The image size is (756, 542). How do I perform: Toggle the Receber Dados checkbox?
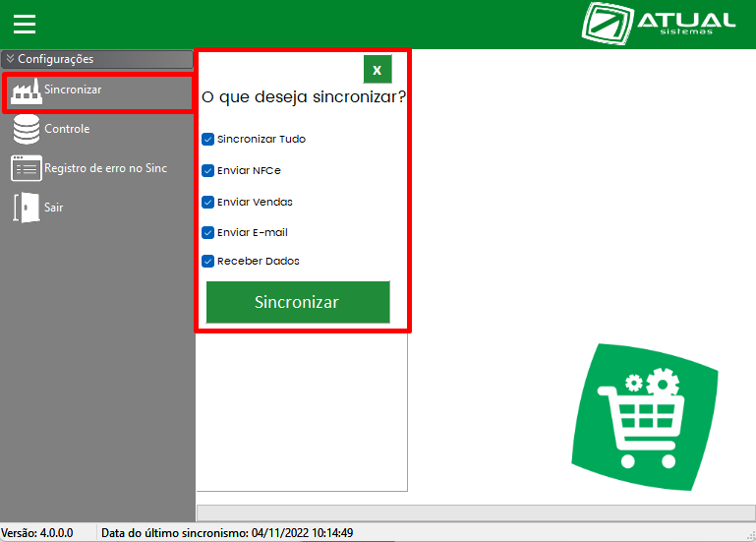click(x=207, y=261)
